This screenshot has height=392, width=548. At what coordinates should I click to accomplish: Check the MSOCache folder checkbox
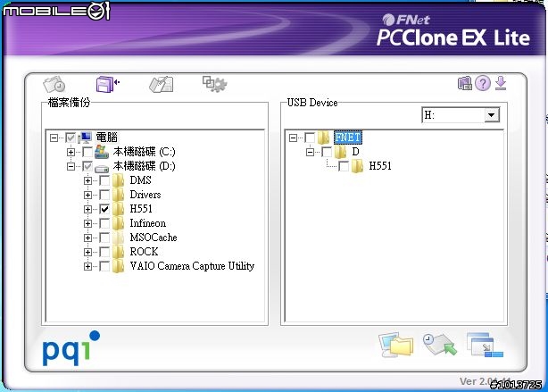point(104,238)
